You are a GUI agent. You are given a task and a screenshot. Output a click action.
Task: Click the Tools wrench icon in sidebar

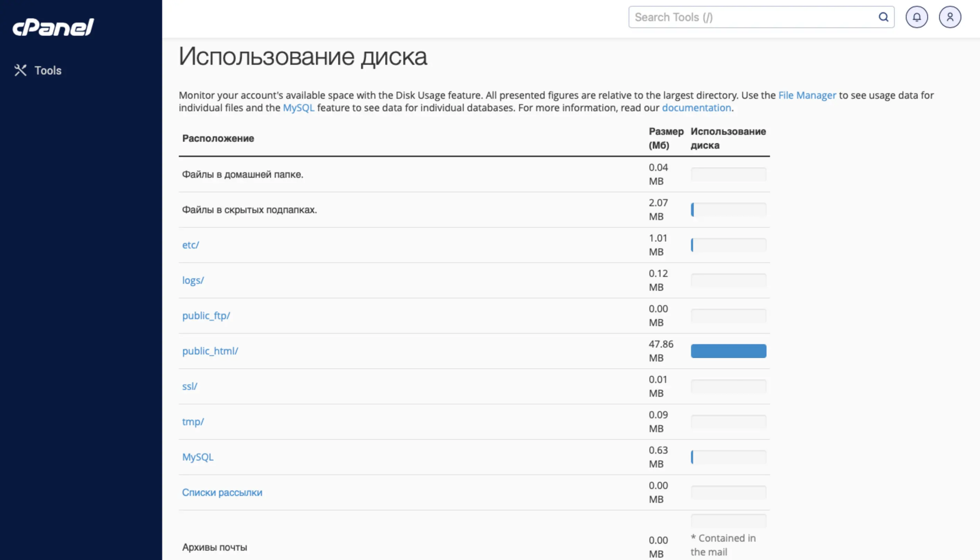20,70
